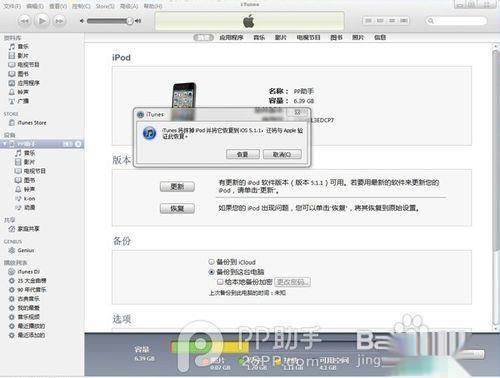The width and height of the screenshot is (500, 378).
Task: Open device 音乐 under the iPod
Action: pos(25,153)
